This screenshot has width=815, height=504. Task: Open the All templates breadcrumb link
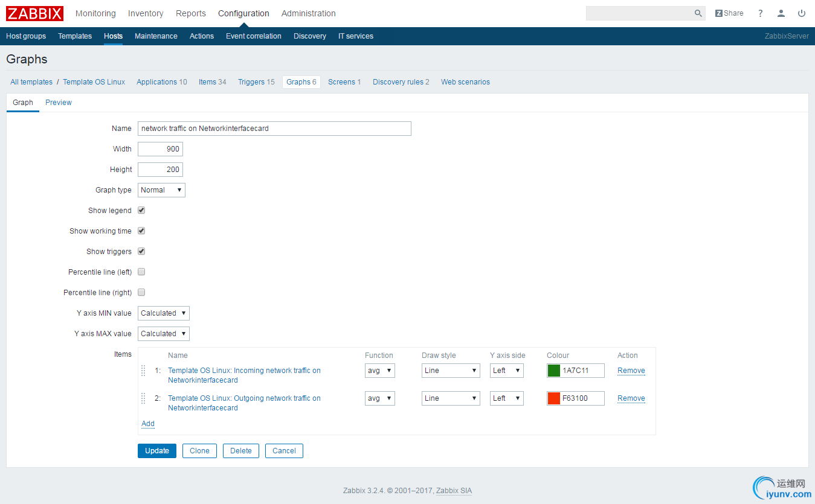click(x=31, y=82)
